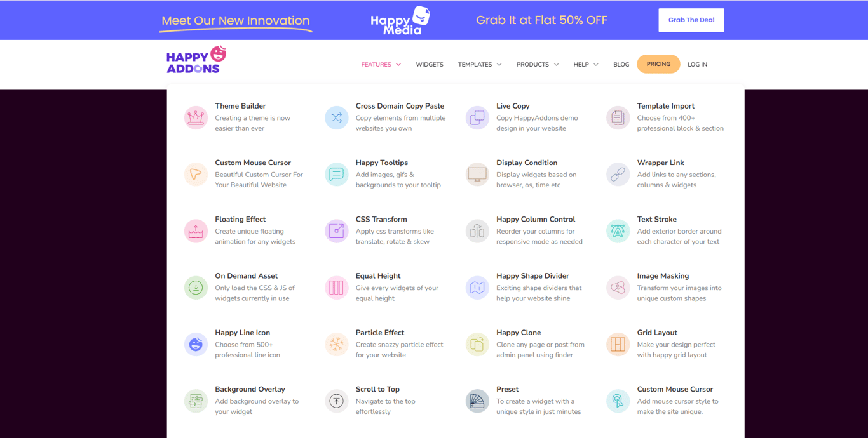Open the Happy Shape Divider title link
This screenshot has width=868, height=438.
[x=532, y=276]
